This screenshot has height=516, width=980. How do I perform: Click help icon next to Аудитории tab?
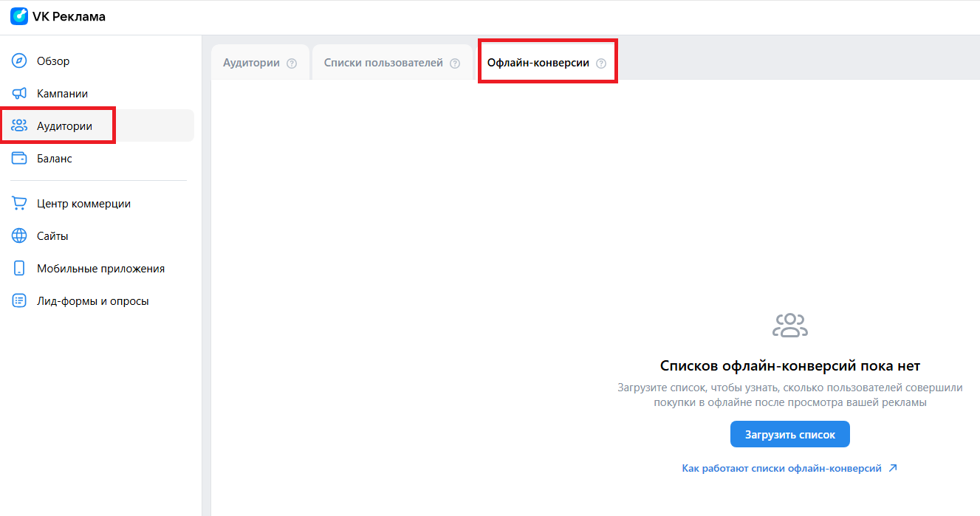pos(292,63)
